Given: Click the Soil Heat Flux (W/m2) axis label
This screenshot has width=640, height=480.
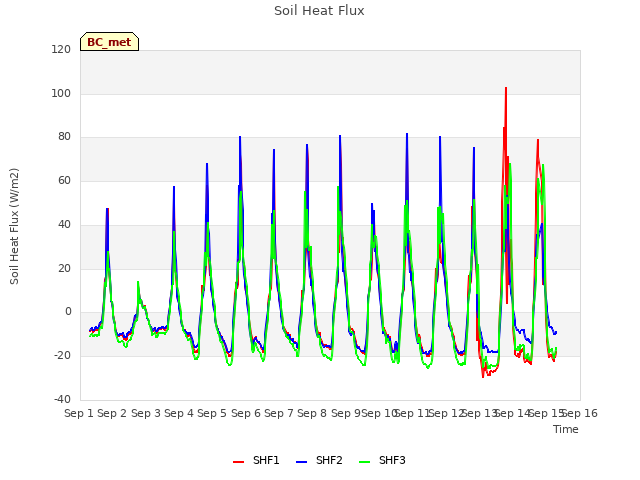Looking at the screenshot, I should [14, 226].
